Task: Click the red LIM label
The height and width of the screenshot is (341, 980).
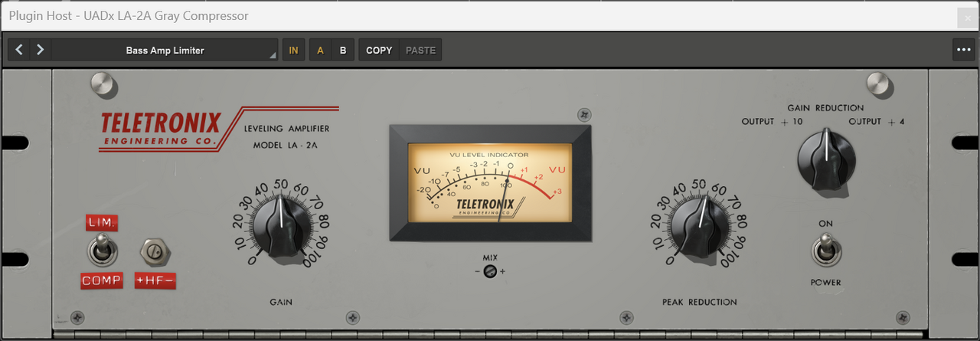Action: pos(101,223)
